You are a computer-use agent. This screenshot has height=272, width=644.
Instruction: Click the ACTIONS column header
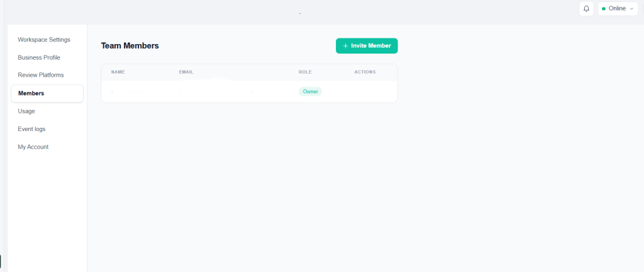pyautogui.click(x=365, y=72)
